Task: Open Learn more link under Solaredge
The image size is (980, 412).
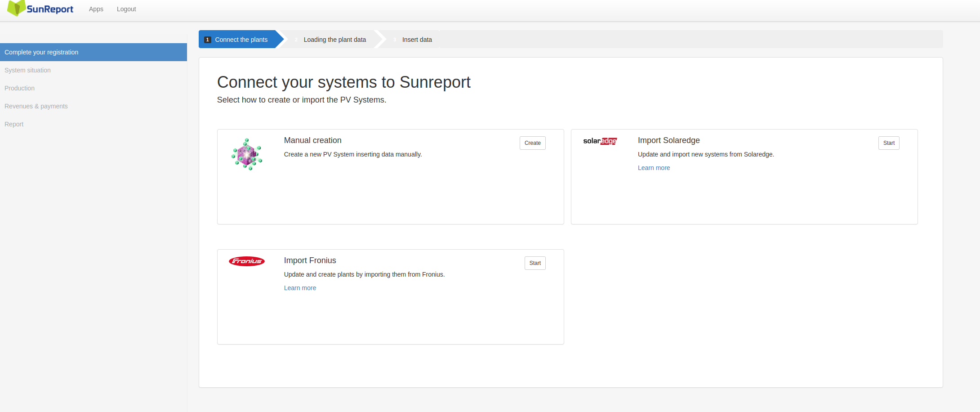Action: click(x=654, y=168)
